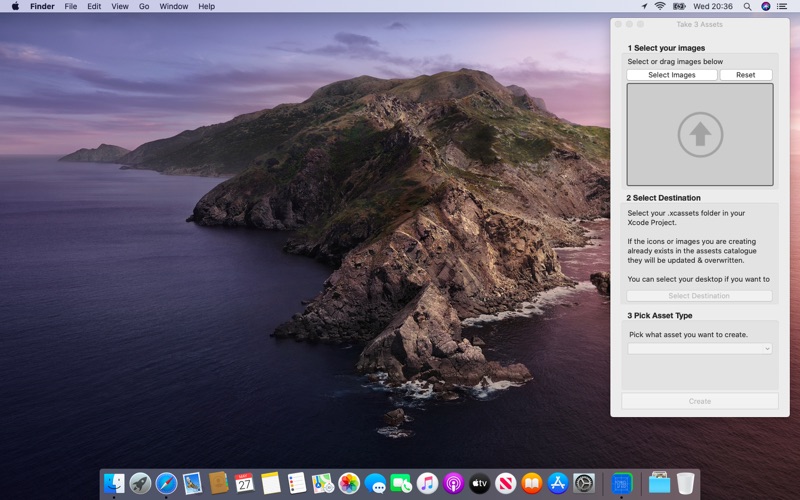
Task: Open Messages bubble icon in dock
Action: click(375, 483)
